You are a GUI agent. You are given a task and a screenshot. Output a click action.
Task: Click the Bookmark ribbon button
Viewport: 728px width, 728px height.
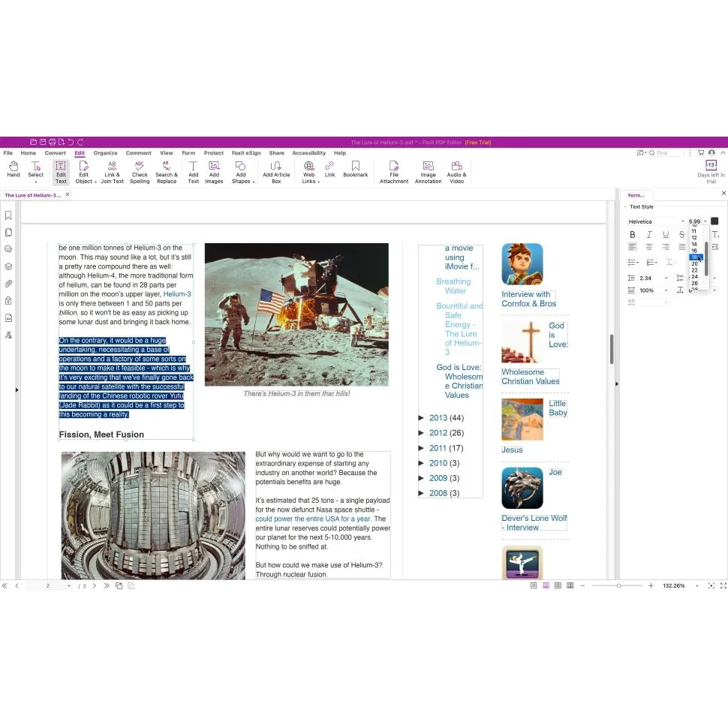click(x=355, y=170)
